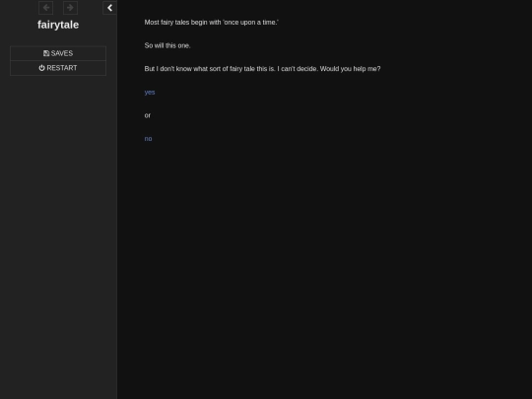Image resolution: width=532 pixels, height=399 pixels.
Task: Restart the story with RESTART
Action: 58,68
